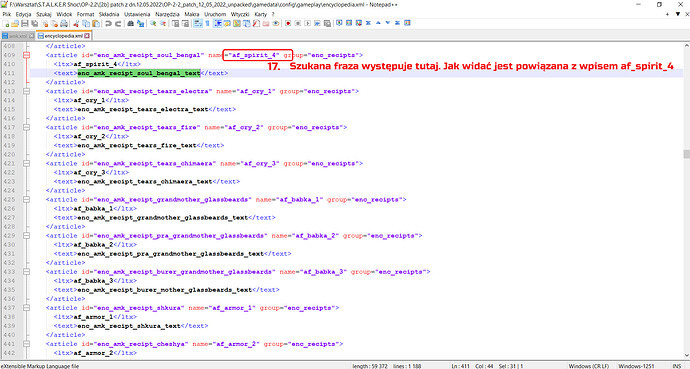Click the vertical scrollbar thumb
690x369 pixels.
pyautogui.click(x=686, y=154)
